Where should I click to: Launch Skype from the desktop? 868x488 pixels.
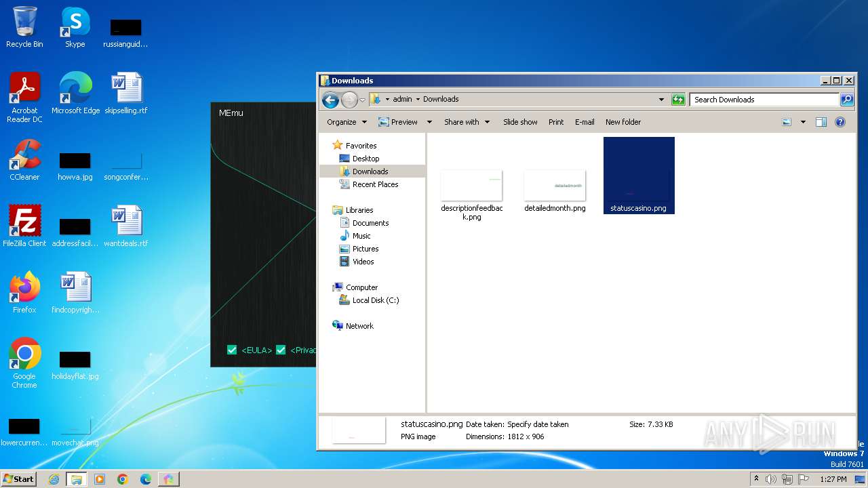pos(75,27)
